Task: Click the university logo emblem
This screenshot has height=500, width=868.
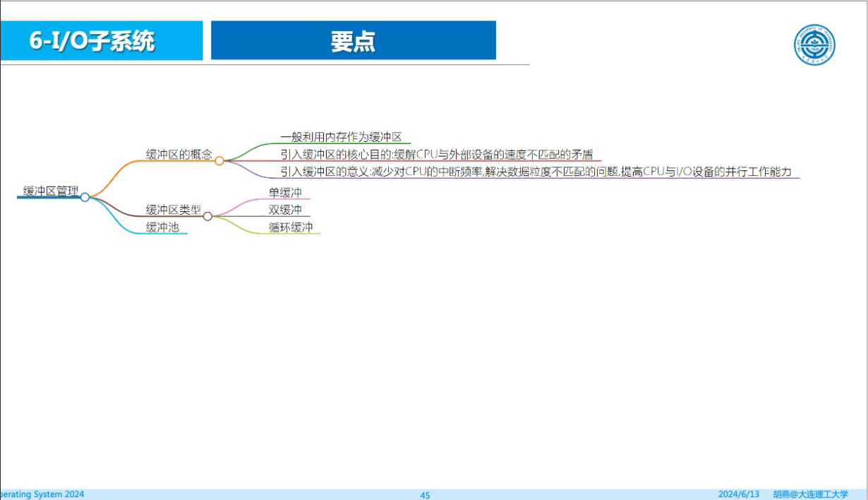Action: 814,45
